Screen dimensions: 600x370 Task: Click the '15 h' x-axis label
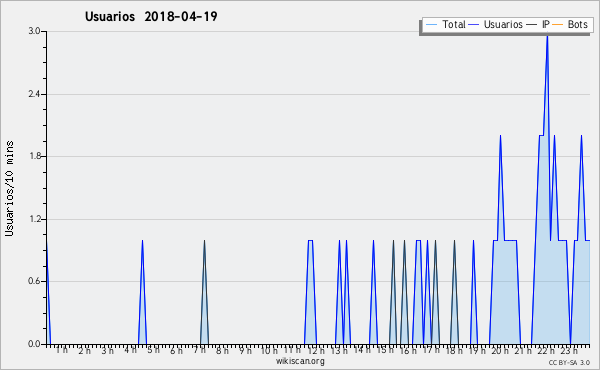[x=385, y=350]
